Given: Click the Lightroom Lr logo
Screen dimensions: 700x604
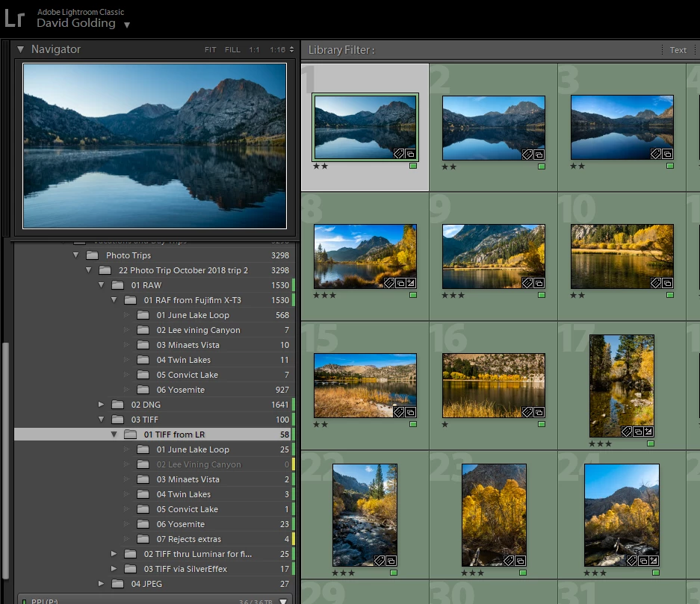Looking at the screenshot, I should pos(14,18).
